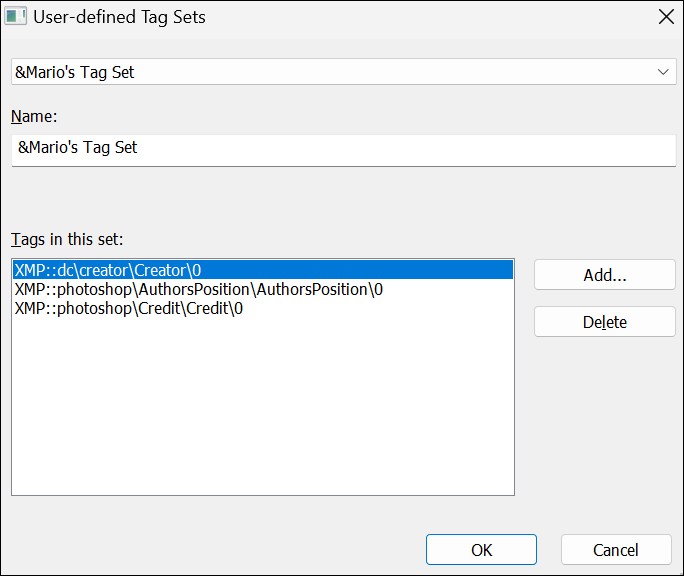
Task: Click the Add... button
Action: (605, 275)
